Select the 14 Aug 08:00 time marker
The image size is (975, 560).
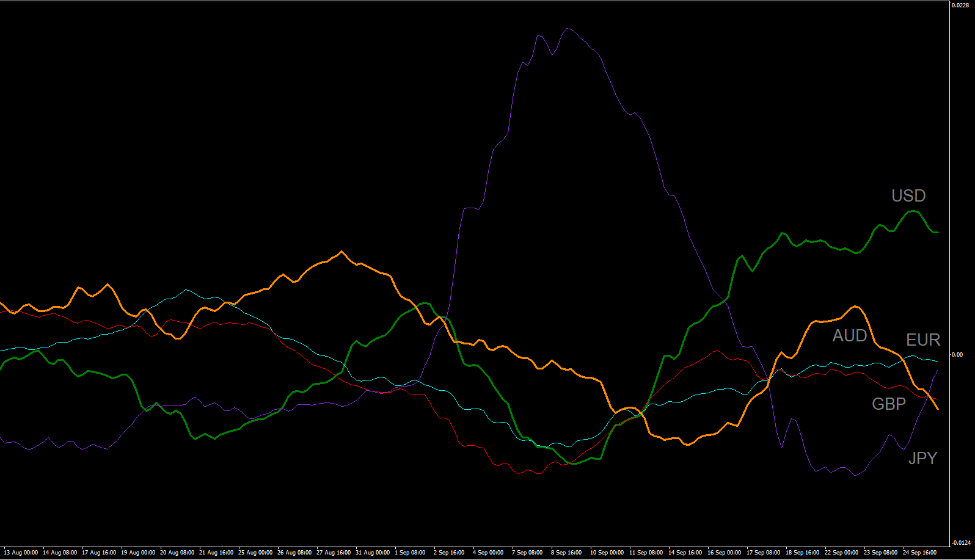click(x=60, y=553)
